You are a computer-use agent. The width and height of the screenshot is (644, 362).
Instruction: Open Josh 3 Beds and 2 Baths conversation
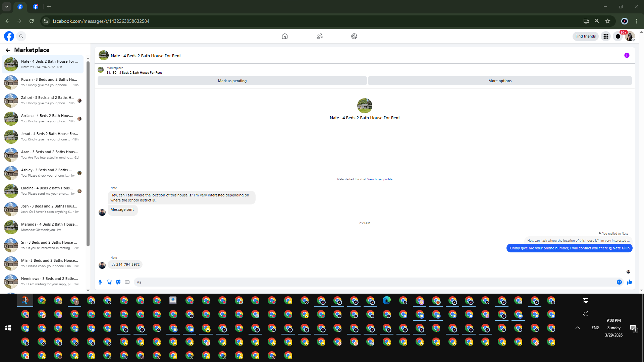[x=43, y=209]
